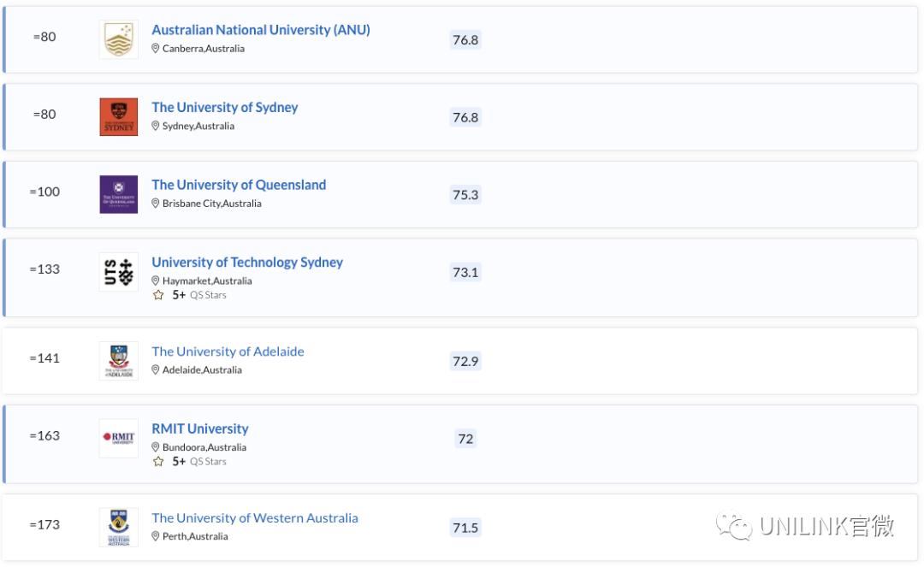Screen dimensions: 924x567
Task: Open The University of Sydney link
Action: pos(225,107)
